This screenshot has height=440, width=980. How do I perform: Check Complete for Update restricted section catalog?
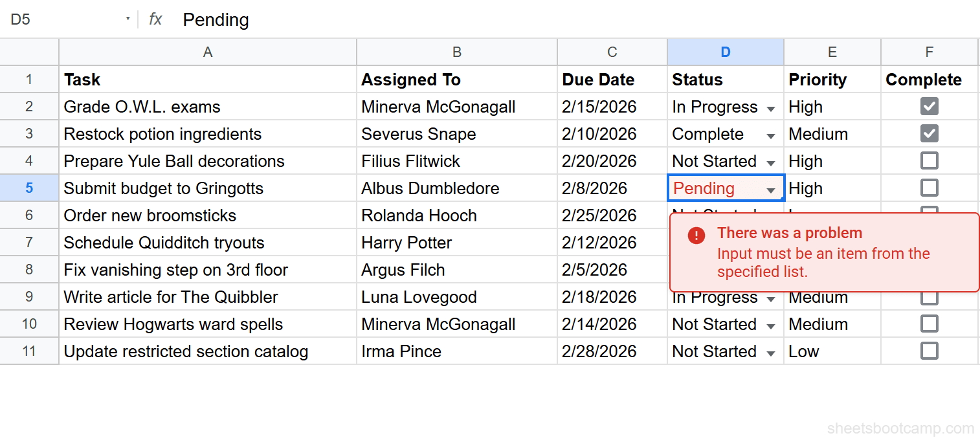point(929,351)
